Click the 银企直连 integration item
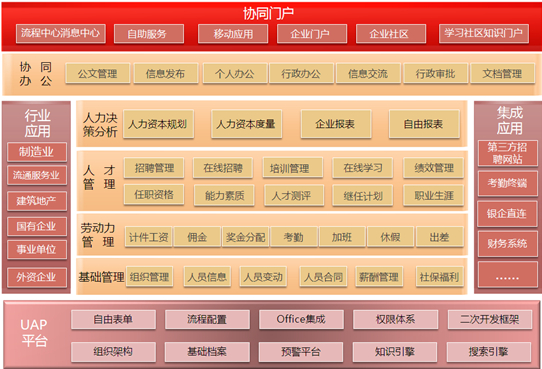This screenshot has height=369, width=542. 507,214
